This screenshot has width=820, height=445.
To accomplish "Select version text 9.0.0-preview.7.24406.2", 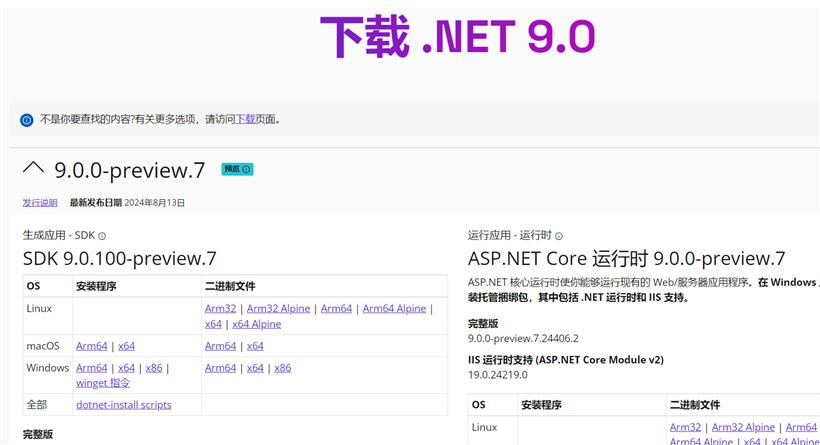I will 523,338.
